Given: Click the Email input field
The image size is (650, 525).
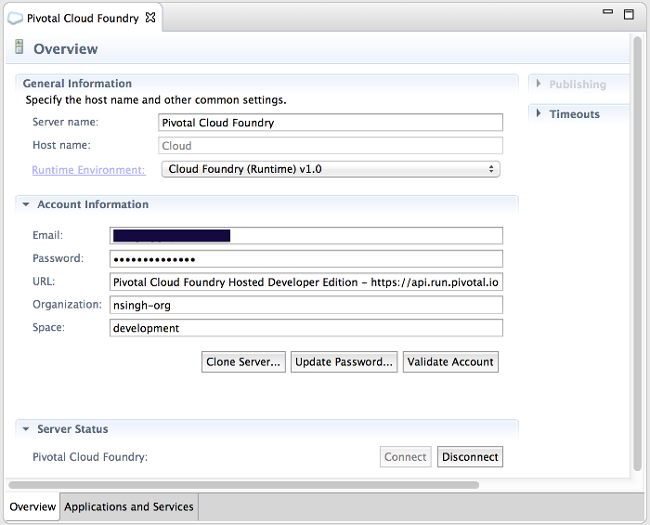Looking at the screenshot, I should click(306, 236).
